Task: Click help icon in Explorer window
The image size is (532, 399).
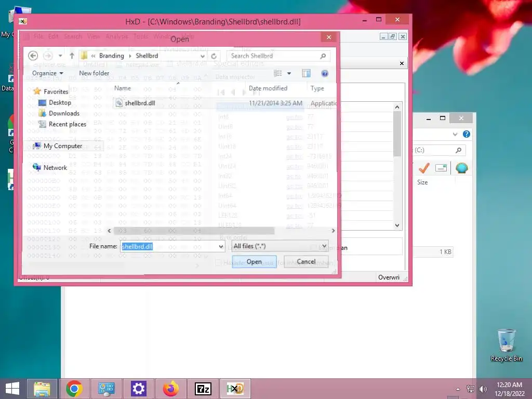Action: (467, 135)
